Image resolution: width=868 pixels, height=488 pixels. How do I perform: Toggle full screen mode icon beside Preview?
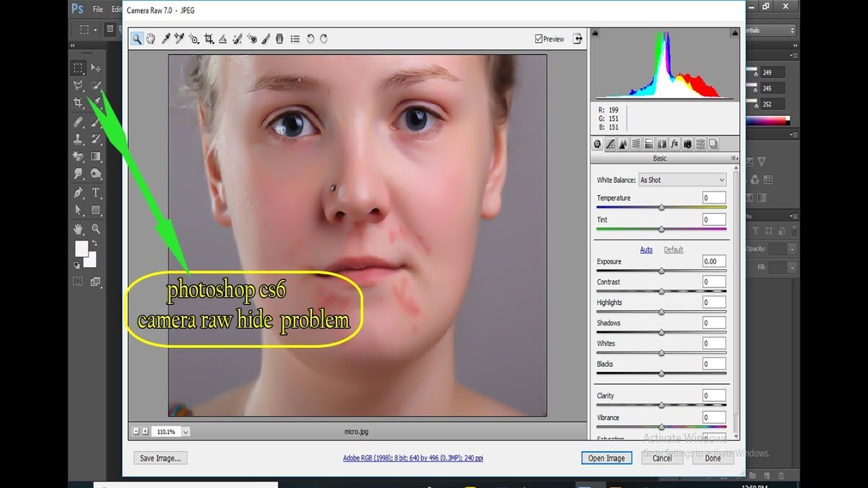578,39
